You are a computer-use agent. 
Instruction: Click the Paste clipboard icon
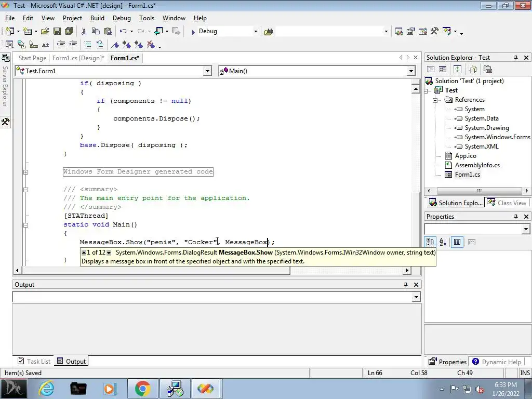(108, 31)
